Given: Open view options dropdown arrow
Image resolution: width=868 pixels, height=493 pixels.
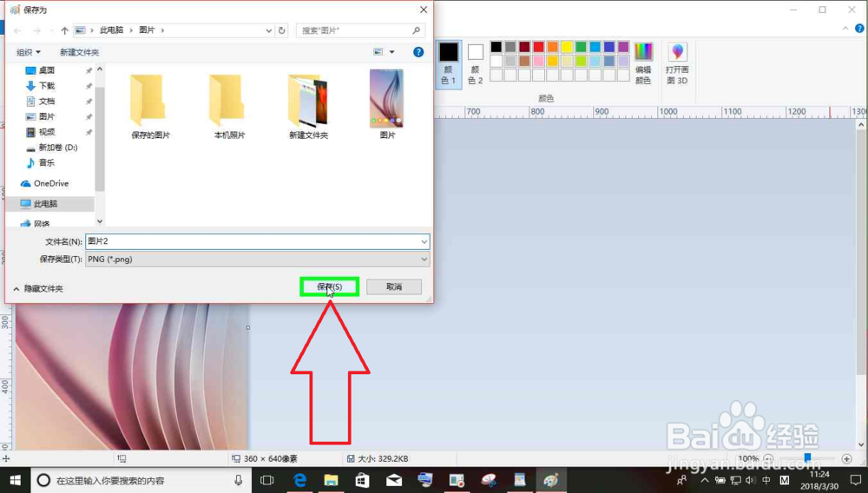Looking at the screenshot, I should point(392,52).
